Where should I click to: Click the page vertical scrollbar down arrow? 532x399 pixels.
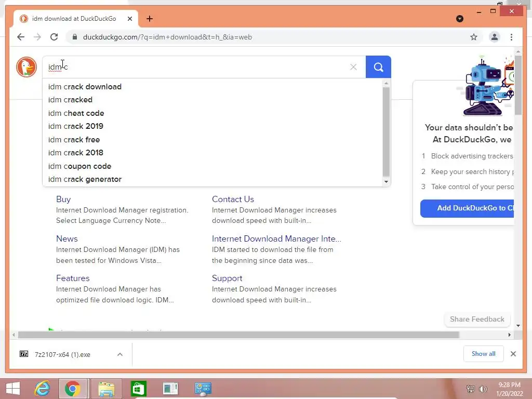[x=518, y=326]
